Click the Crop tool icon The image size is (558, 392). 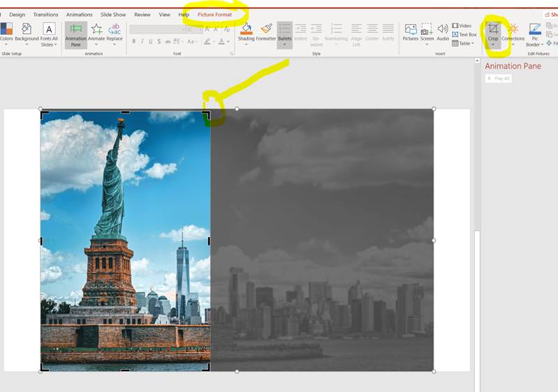coord(493,29)
